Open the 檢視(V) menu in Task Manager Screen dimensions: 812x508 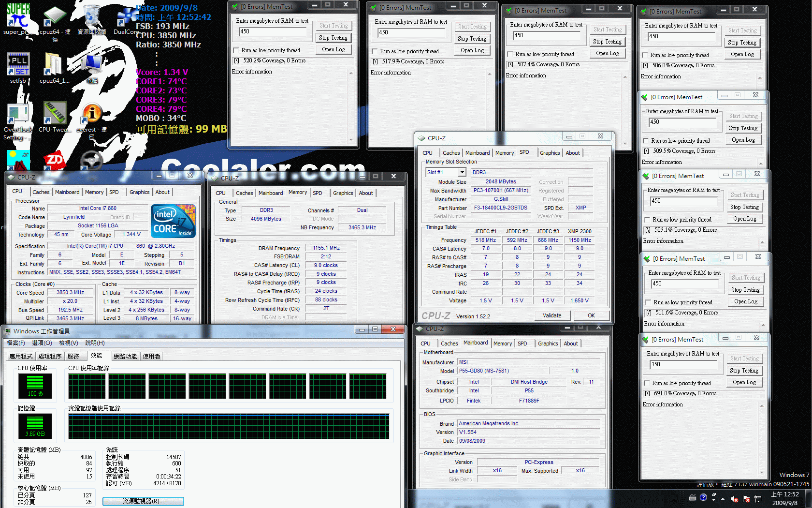coord(69,343)
